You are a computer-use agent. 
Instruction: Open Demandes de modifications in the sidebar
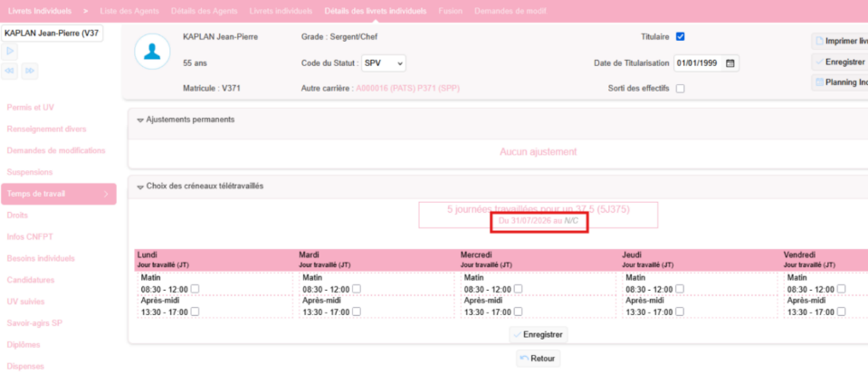click(56, 150)
